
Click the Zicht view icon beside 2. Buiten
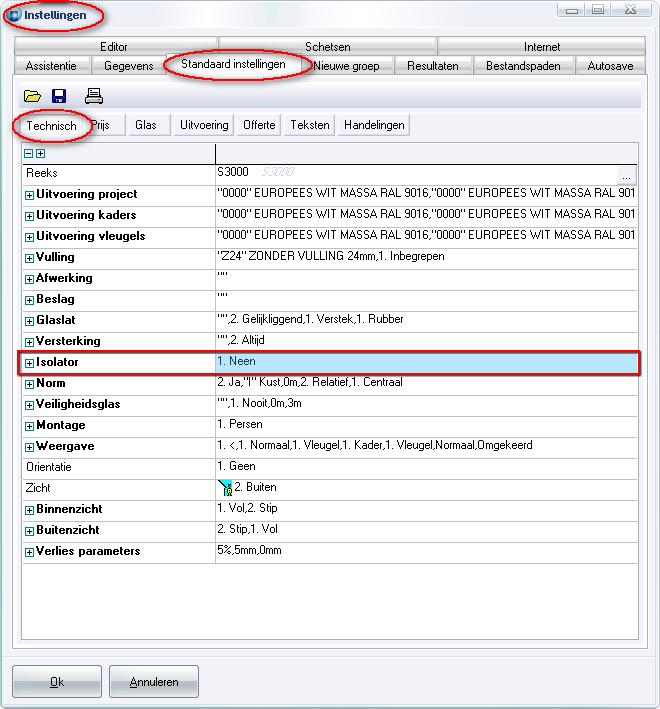click(225, 488)
